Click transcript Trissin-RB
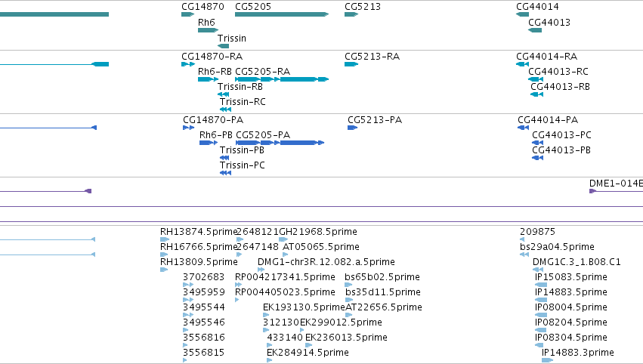The image size is (643, 364). [240, 87]
